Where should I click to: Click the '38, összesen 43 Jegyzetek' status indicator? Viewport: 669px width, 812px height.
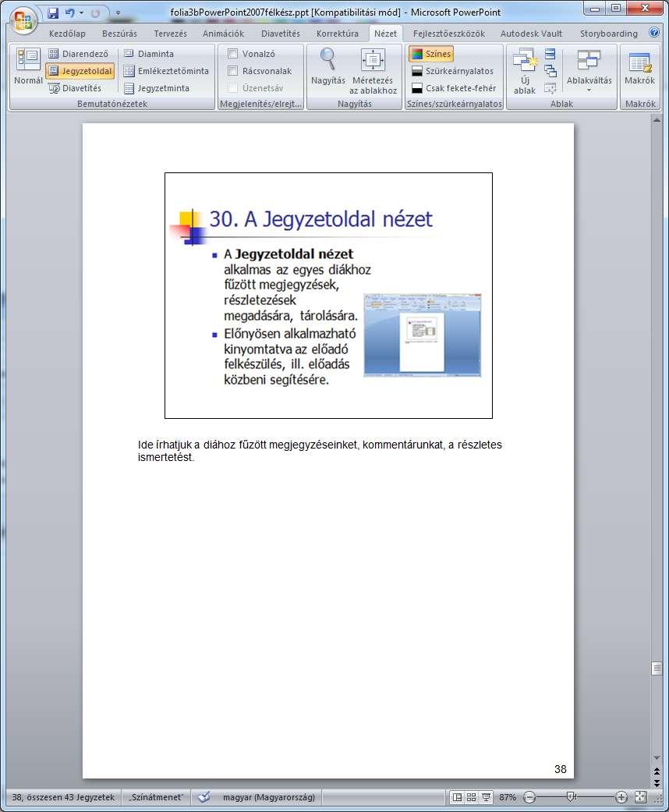(63, 797)
